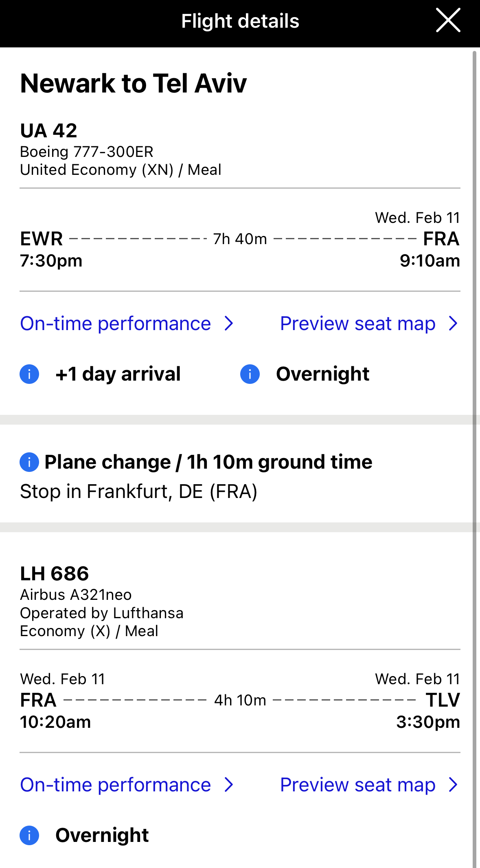
Task: Click chevron after LH 686 Preview seat map
Action: [x=453, y=785]
